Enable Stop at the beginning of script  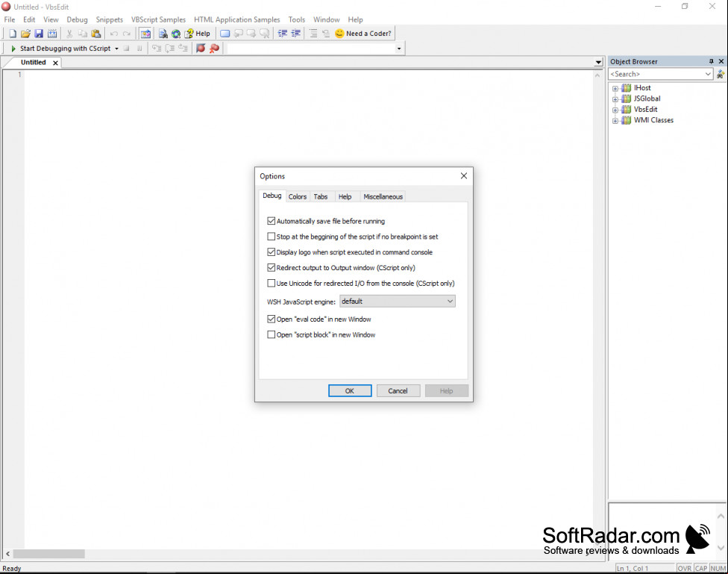point(272,237)
